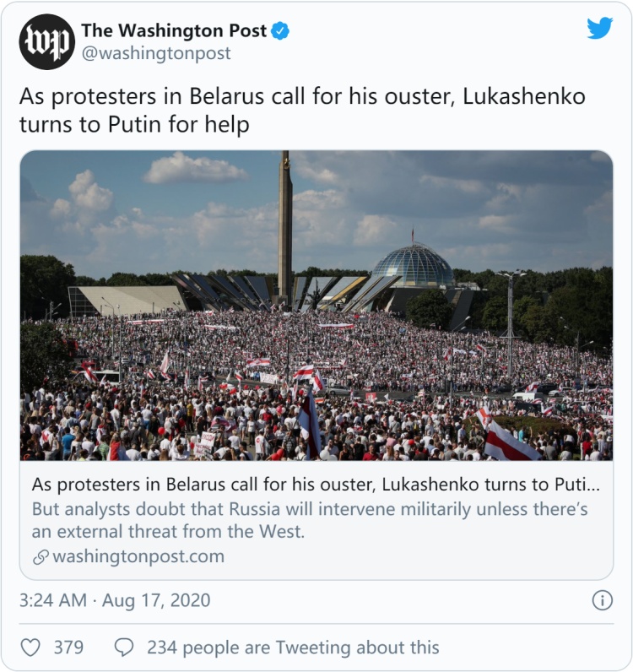The image size is (633, 672).
Task: Visit the washingtonpost.com domain link
Action: coord(138,556)
